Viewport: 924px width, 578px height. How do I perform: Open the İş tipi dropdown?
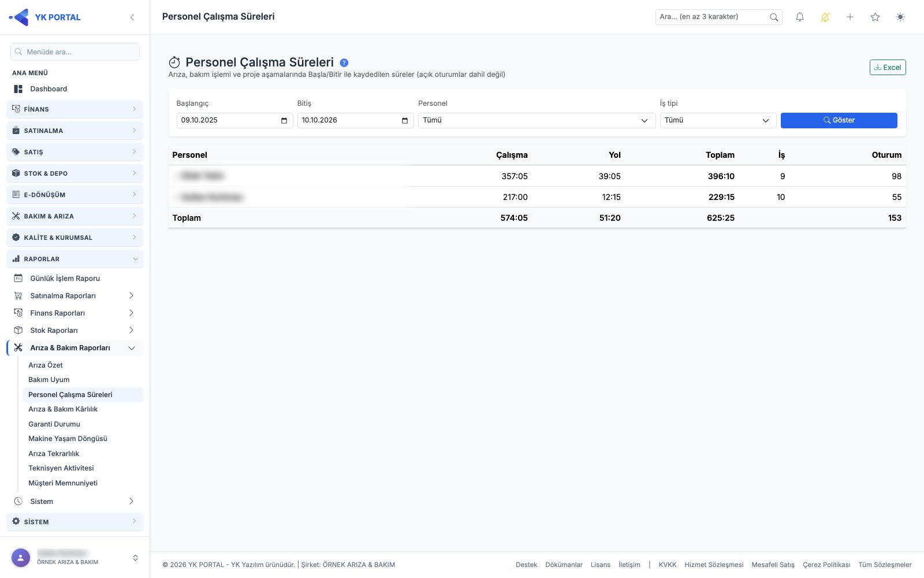[x=718, y=120]
